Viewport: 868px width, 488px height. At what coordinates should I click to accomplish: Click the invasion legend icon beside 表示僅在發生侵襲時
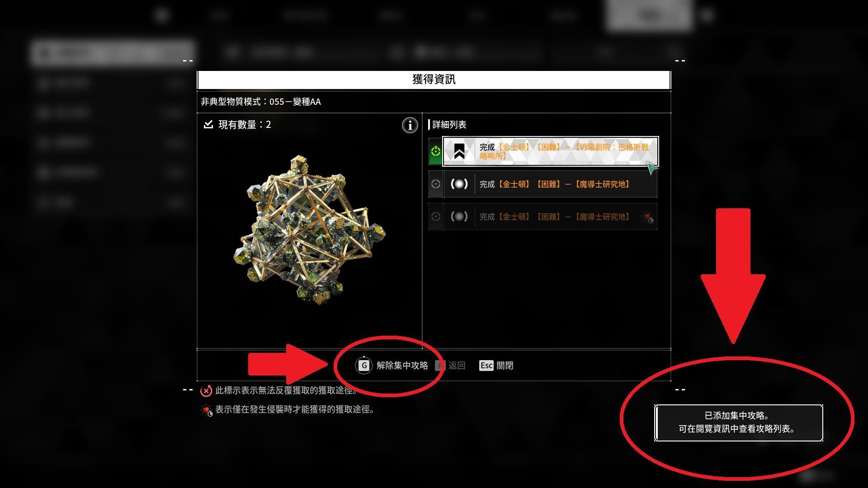click(207, 410)
